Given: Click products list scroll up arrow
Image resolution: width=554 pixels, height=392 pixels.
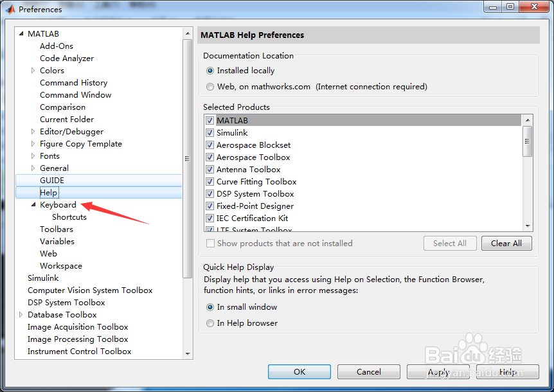Looking at the screenshot, I should [528, 120].
